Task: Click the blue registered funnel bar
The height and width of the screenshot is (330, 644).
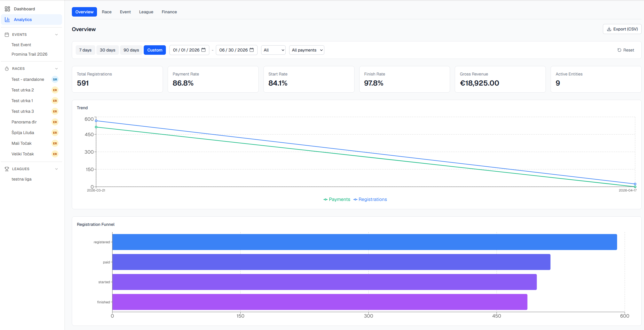Action: pos(365,242)
